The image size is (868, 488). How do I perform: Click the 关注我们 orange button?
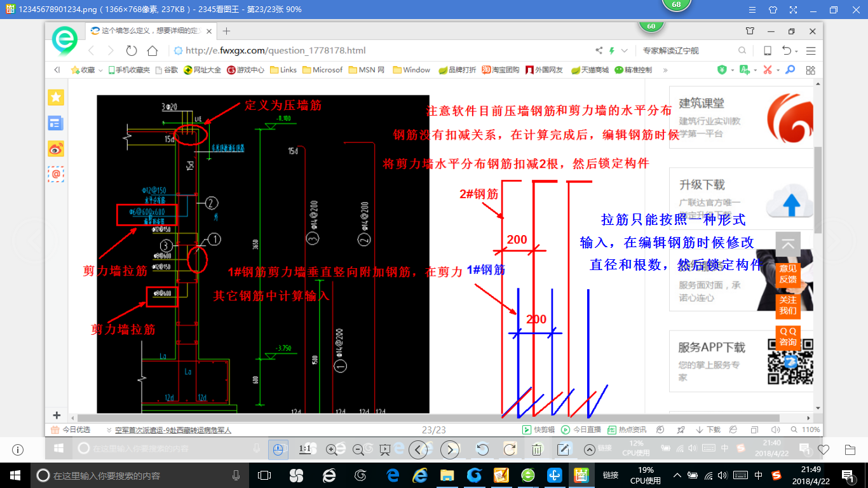click(x=788, y=306)
